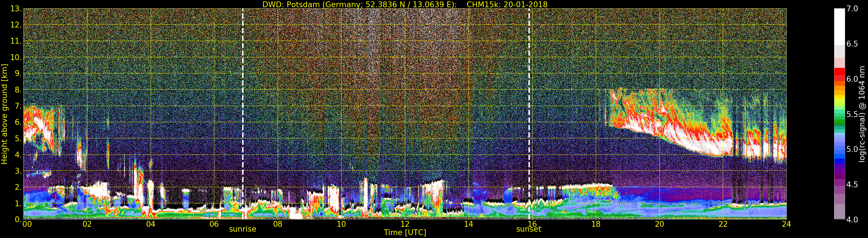This screenshot has height=238, width=868.
Task: Click the '5.5' colorbar tick label
Action: pyautogui.click(x=852, y=114)
